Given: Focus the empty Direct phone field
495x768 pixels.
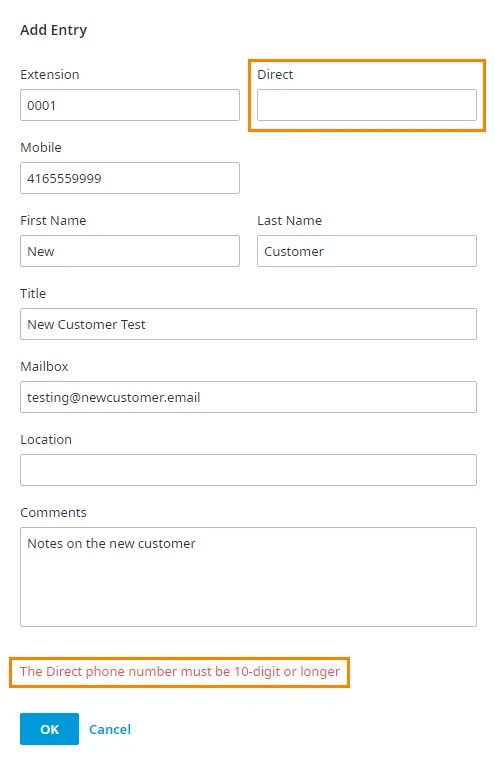Looking at the screenshot, I should [367, 105].
